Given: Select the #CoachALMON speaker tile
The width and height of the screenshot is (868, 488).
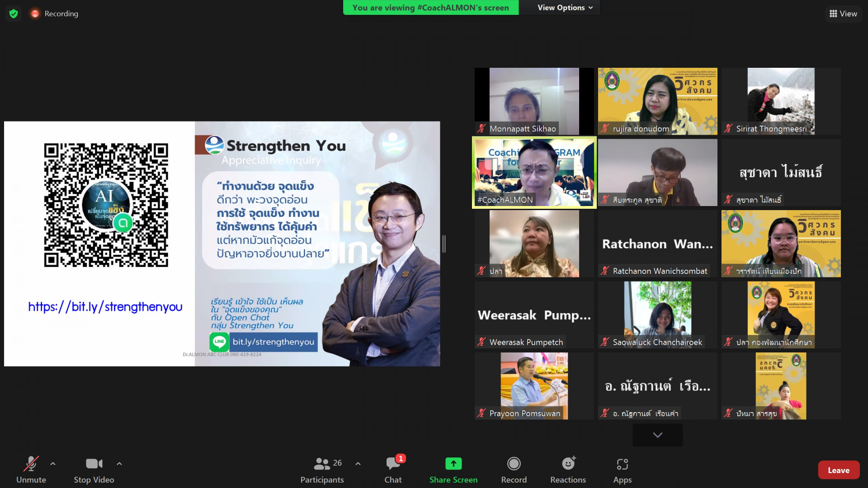Looking at the screenshot, I should point(534,173).
